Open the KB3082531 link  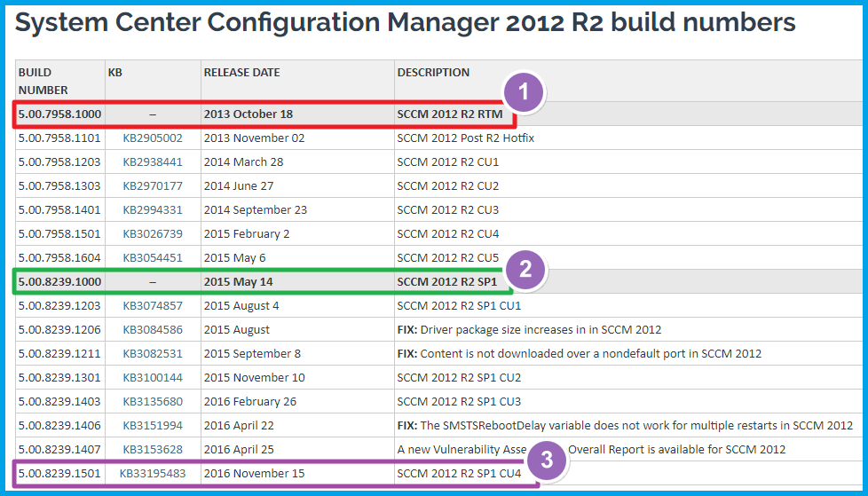click(153, 354)
